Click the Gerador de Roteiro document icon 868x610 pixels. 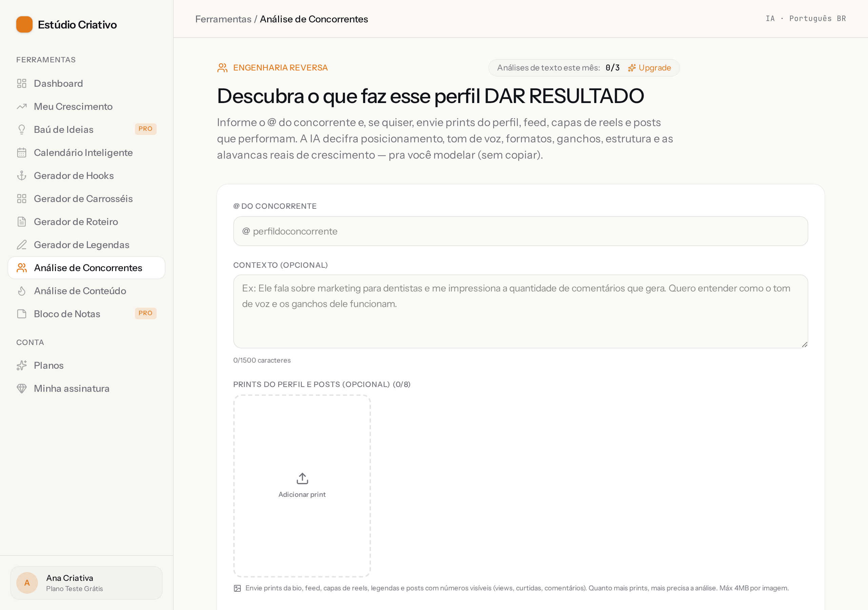coord(22,222)
